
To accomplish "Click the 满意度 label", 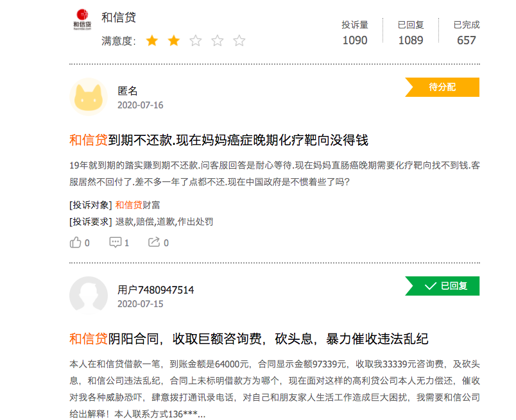I will pyautogui.click(x=119, y=41).
